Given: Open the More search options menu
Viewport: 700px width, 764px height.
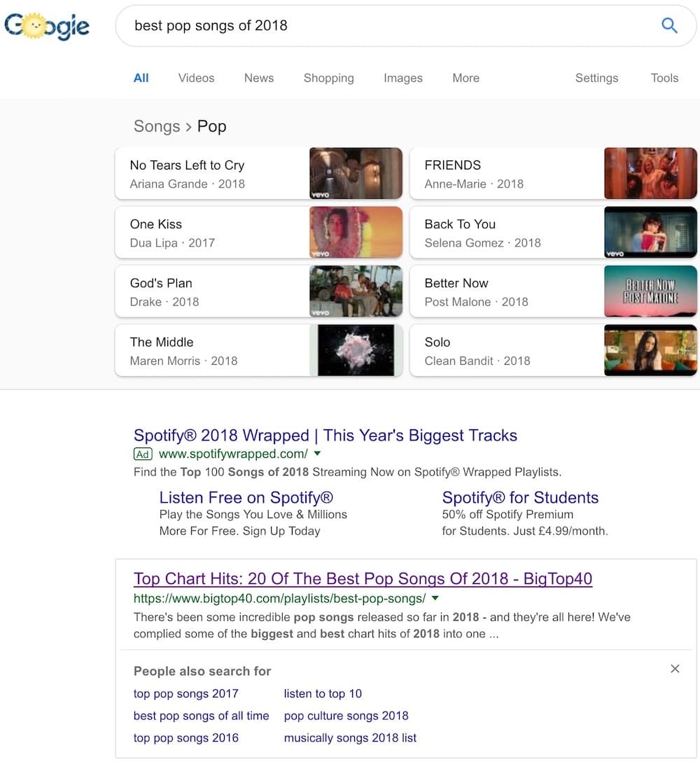Looking at the screenshot, I should tap(465, 78).
